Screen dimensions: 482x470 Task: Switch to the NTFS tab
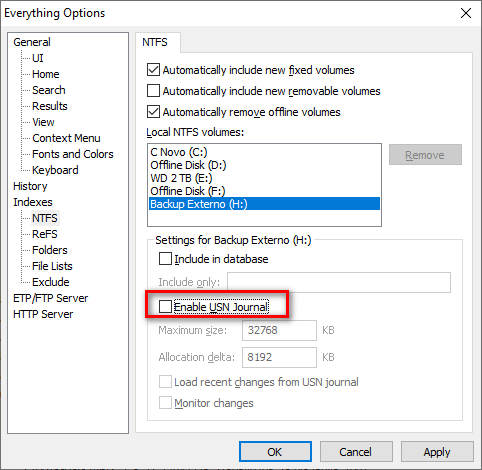tap(155, 42)
